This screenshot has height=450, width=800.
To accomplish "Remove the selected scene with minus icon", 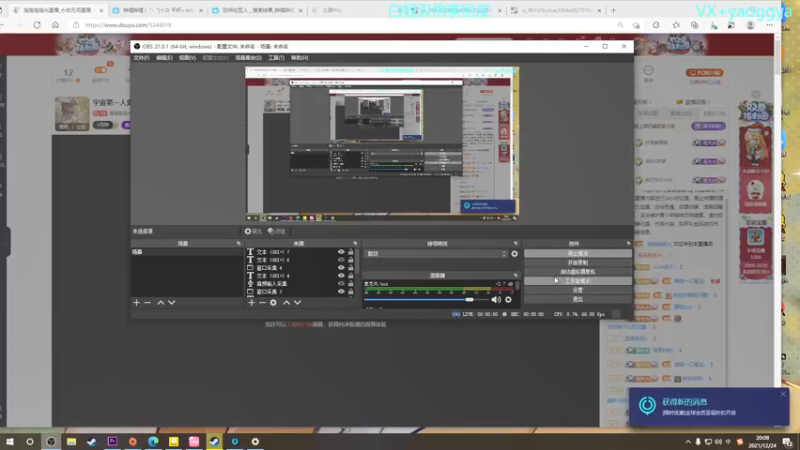I will click(147, 303).
